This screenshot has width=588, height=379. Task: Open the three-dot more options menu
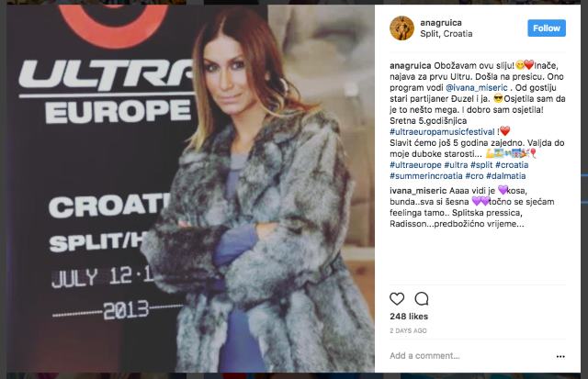tap(560, 357)
